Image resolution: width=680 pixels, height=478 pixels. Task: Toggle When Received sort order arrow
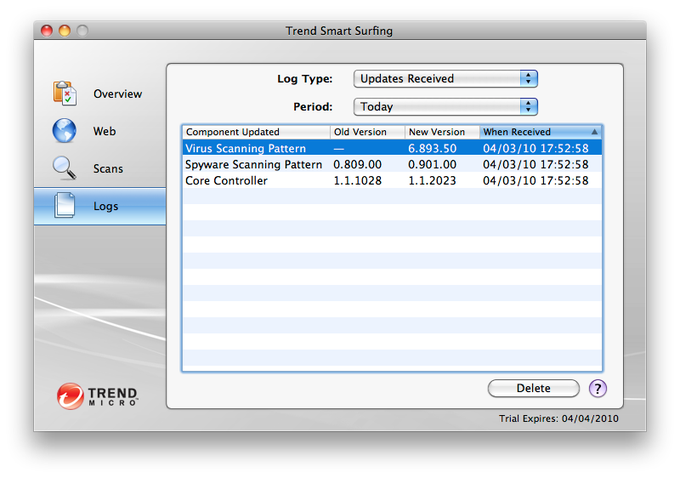(x=595, y=132)
